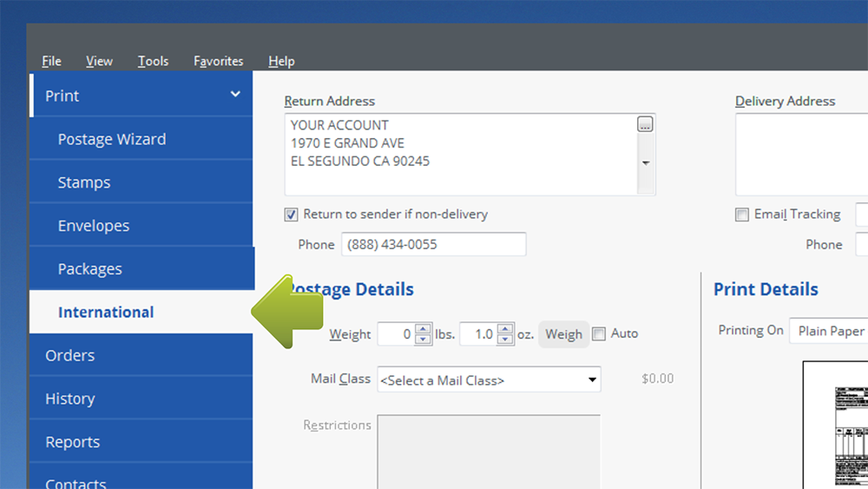Click the return address Phone field

pos(433,245)
